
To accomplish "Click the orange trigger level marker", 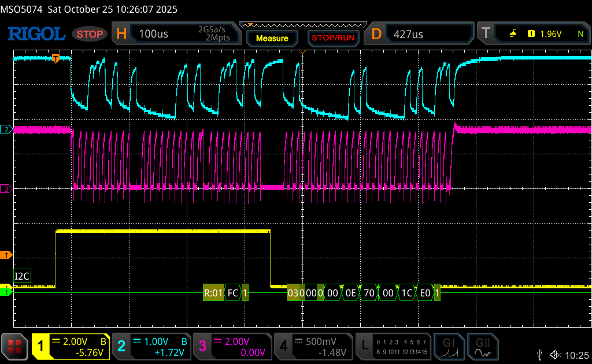I will pos(7,255).
